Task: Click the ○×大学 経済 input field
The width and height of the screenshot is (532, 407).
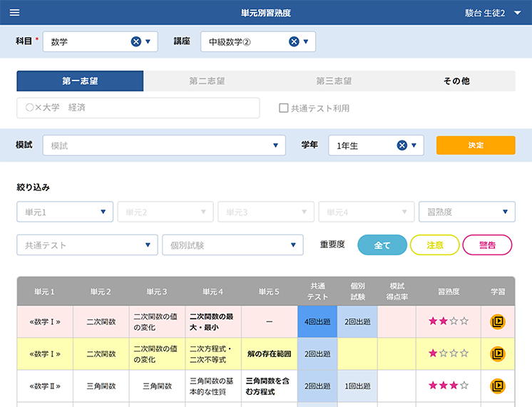Action: coord(138,108)
